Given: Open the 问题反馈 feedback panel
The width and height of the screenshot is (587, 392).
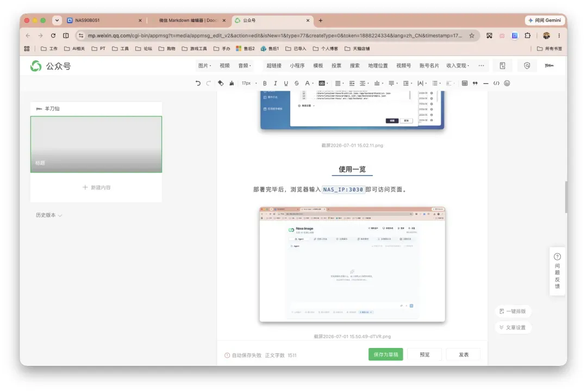Looking at the screenshot, I should 557,271.
